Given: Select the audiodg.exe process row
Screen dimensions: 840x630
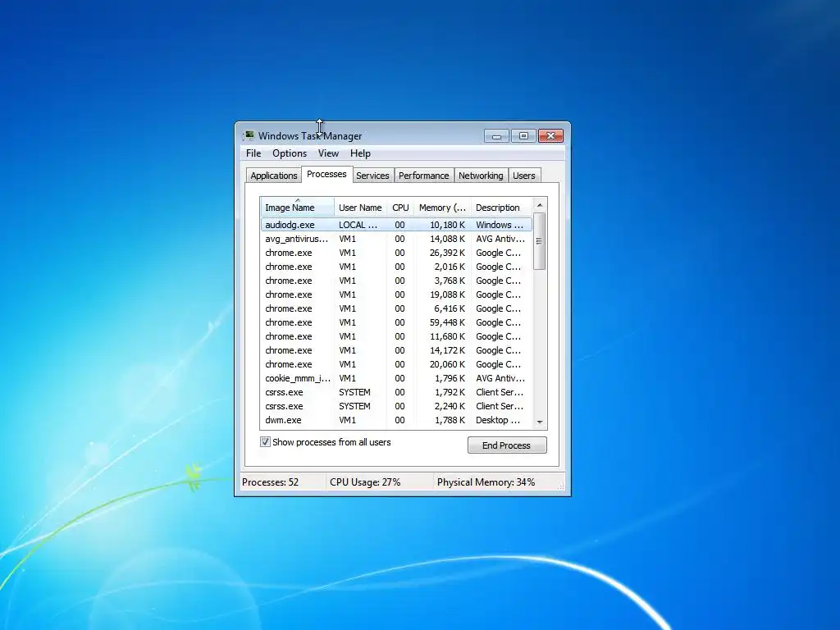Looking at the screenshot, I should point(396,225).
